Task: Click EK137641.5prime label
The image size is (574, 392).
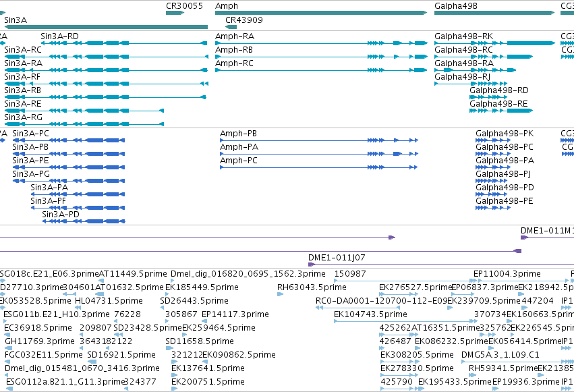Action: [208, 368]
